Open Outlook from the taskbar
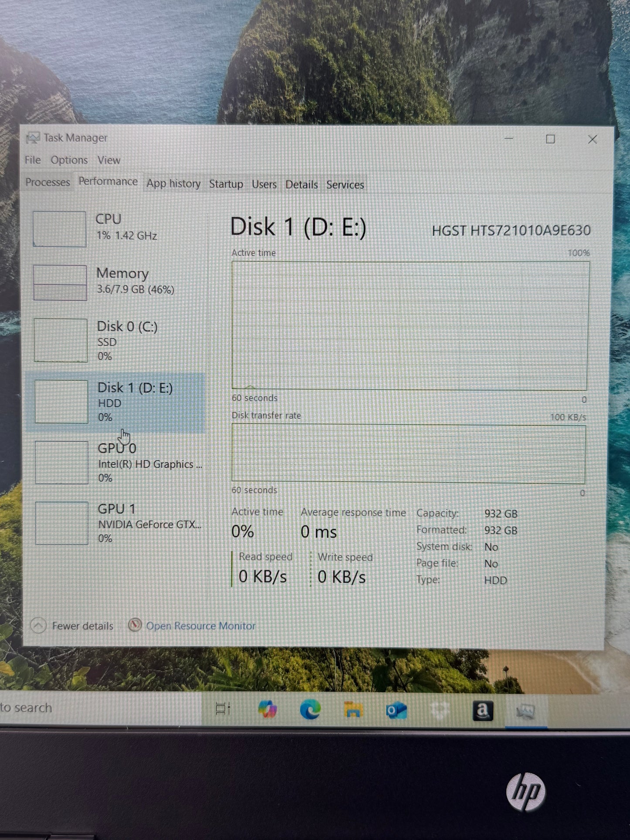This screenshot has width=630, height=840. [x=396, y=711]
